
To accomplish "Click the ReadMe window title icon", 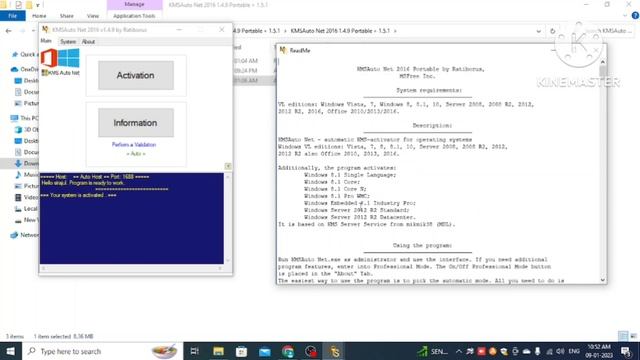I will (283, 50).
